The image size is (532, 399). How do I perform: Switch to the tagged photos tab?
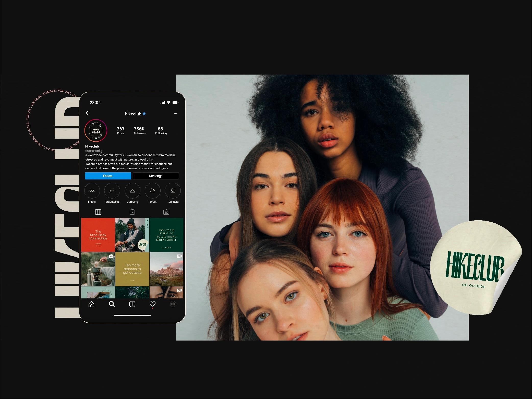coord(166,212)
